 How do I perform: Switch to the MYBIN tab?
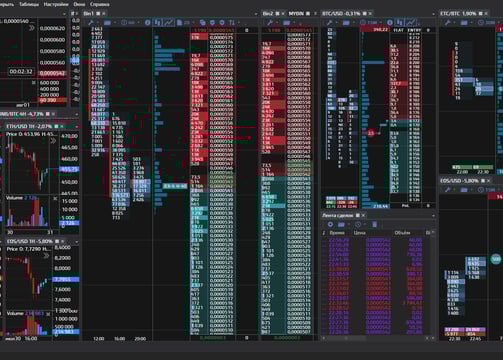tap(296, 13)
